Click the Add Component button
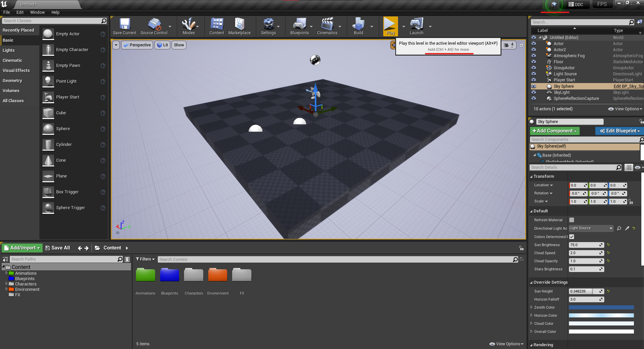The image size is (644, 349). tap(554, 131)
